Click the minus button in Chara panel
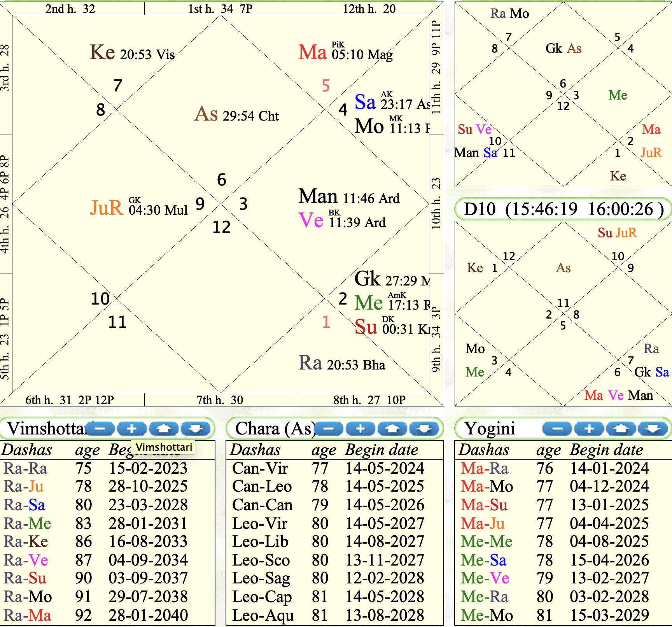Screen dimensions: 672x627 329,429
